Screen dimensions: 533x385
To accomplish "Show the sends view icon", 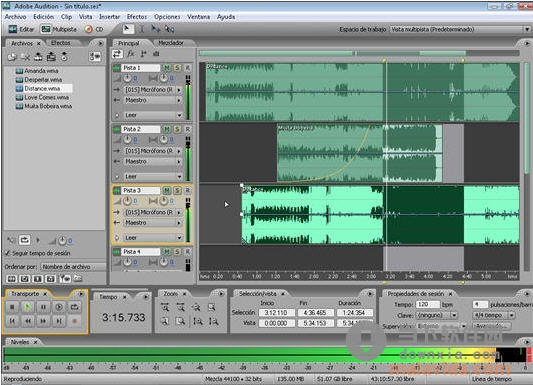I will click(143, 54).
